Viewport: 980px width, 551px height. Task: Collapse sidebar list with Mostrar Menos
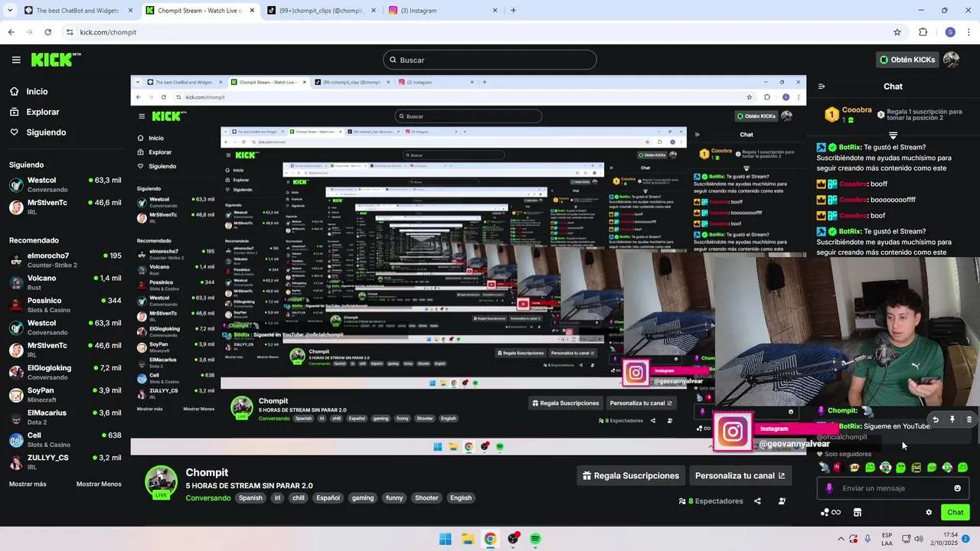click(x=99, y=484)
